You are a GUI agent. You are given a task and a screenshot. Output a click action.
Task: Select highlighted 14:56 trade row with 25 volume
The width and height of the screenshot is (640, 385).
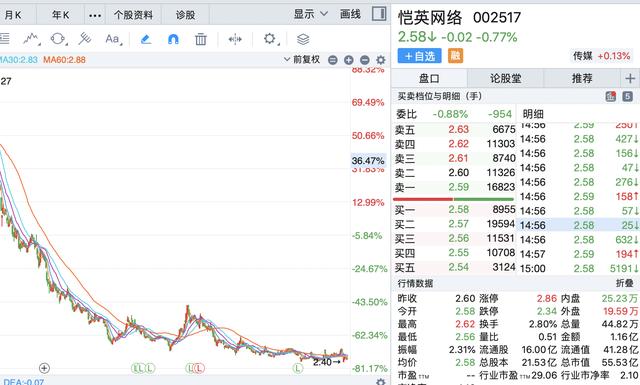click(578, 225)
